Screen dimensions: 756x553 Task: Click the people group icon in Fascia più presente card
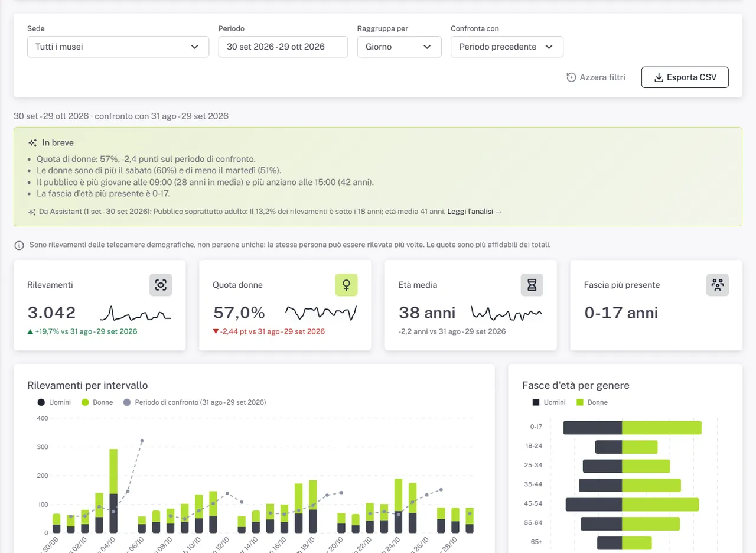pos(718,285)
